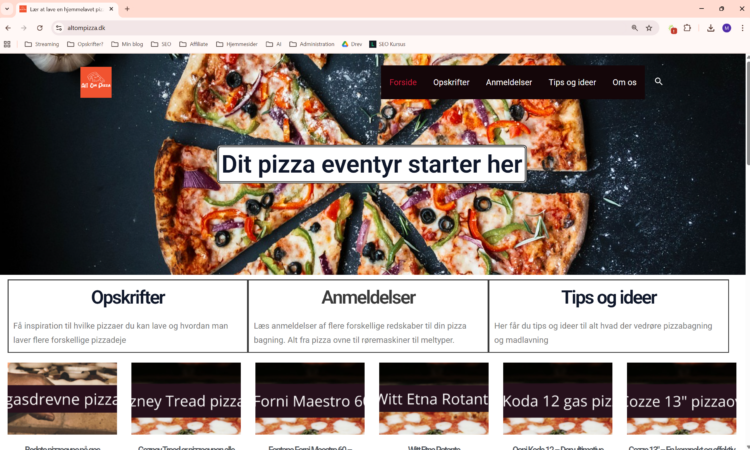750x450 pixels.
Task: Open the Opskrifter navigation menu item
Action: (451, 82)
